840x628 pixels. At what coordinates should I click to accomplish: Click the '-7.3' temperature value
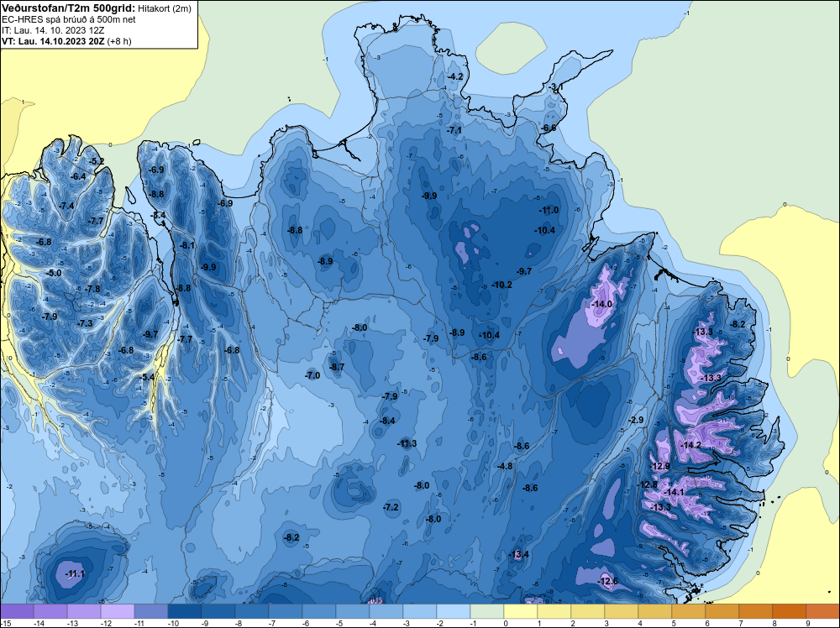tap(85, 324)
